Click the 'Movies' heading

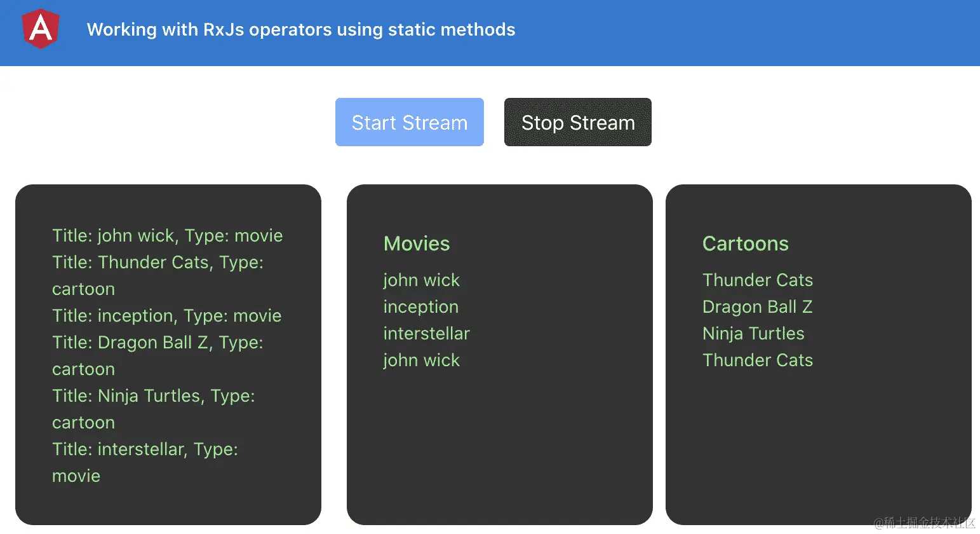pos(417,243)
